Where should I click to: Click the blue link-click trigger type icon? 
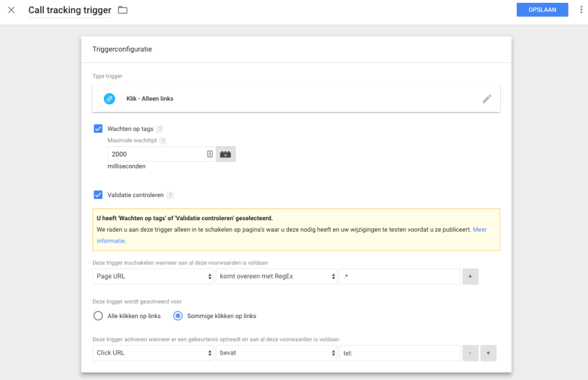[x=109, y=98]
